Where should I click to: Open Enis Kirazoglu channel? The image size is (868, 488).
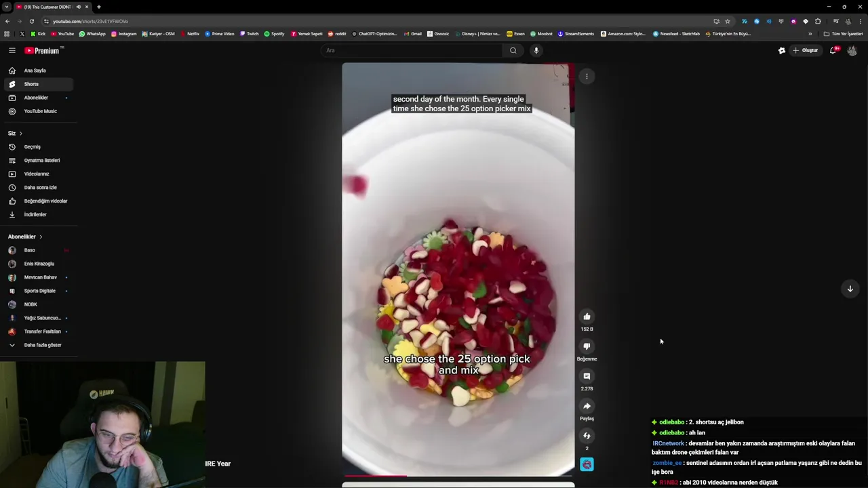click(38, 264)
